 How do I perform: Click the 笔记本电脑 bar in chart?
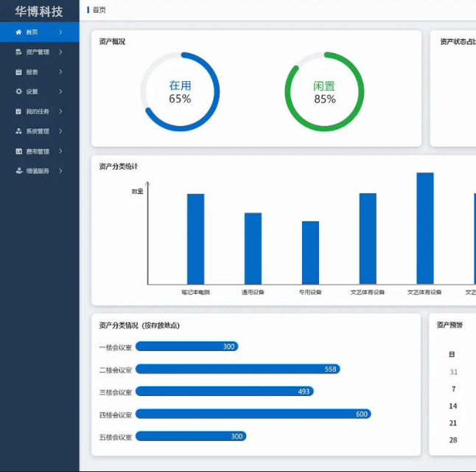point(195,239)
